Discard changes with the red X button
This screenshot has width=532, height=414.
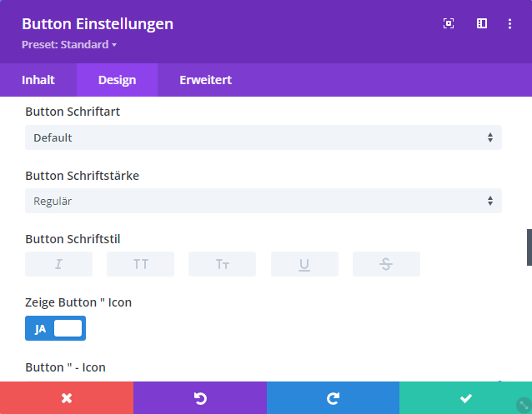click(67, 398)
